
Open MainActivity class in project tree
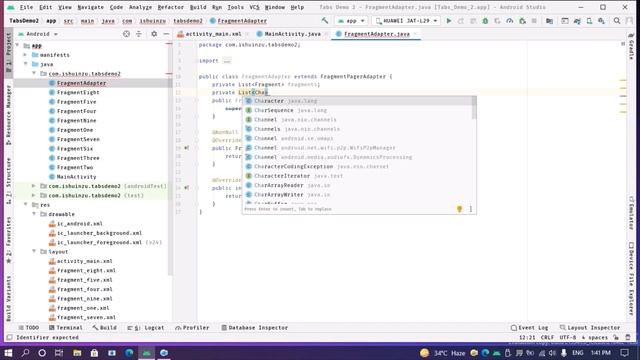(76, 177)
